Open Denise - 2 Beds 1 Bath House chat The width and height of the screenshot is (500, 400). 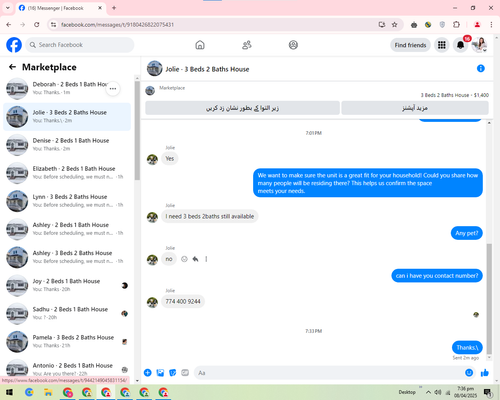[67, 145]
